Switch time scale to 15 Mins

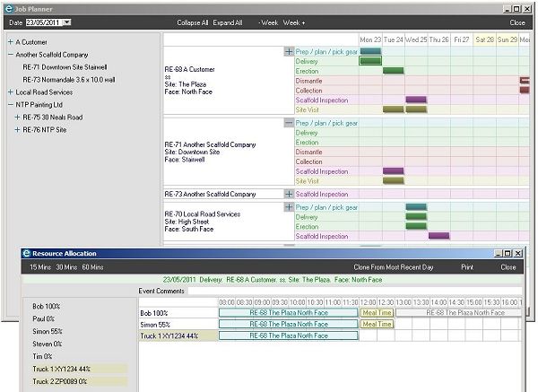tap(39, 266)
